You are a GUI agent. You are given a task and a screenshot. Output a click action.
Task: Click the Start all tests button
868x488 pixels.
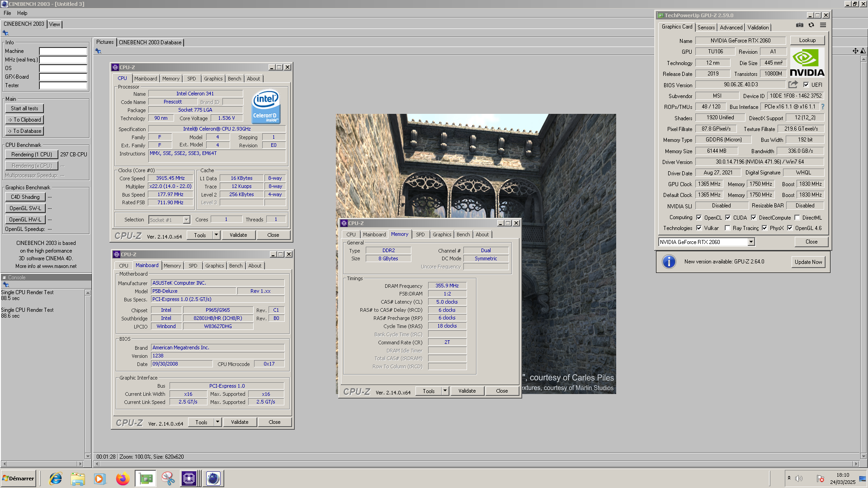[x=24, y=108]
